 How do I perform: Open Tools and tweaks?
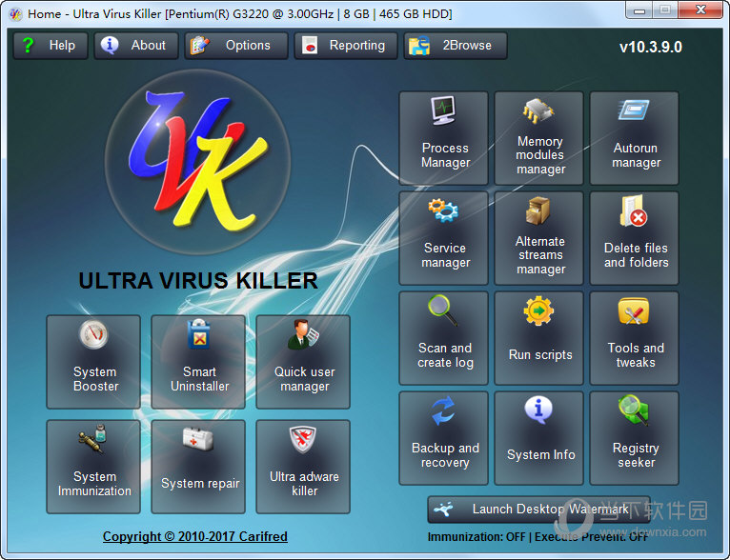634,338
